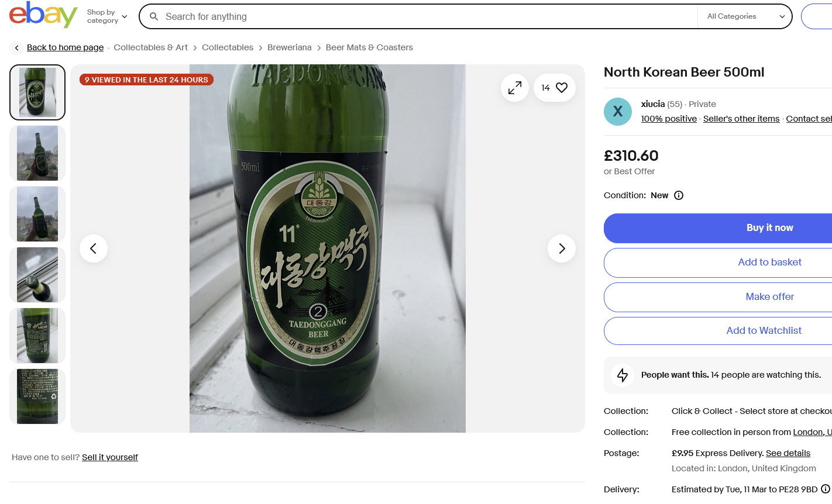Screen dimensions: 832x504
Task: Open Seller's other items link
Action: (x=741, y=119)
